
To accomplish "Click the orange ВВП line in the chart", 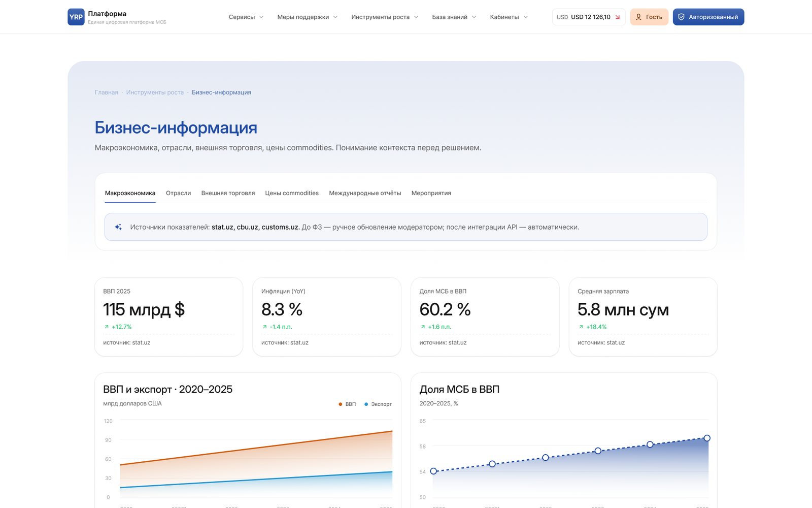I will click(256, 448).
